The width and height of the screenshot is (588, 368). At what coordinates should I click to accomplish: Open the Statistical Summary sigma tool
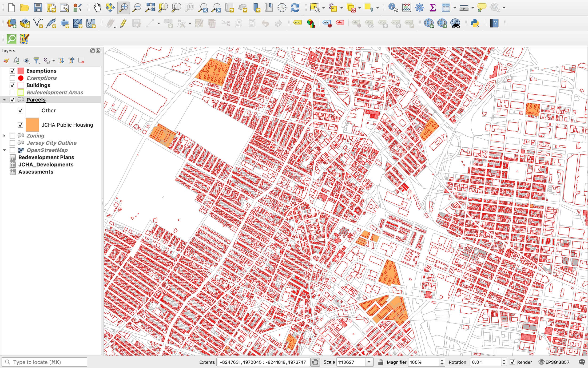[x=433, y=8]
